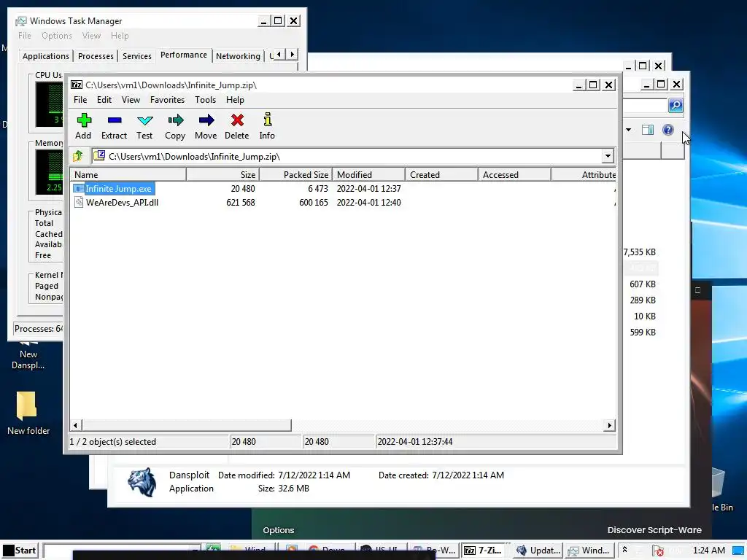747x560 pixels.
Task: Select the Infinite Jump.exe file name
Action: pyautogui.click(x=119, y=189)
